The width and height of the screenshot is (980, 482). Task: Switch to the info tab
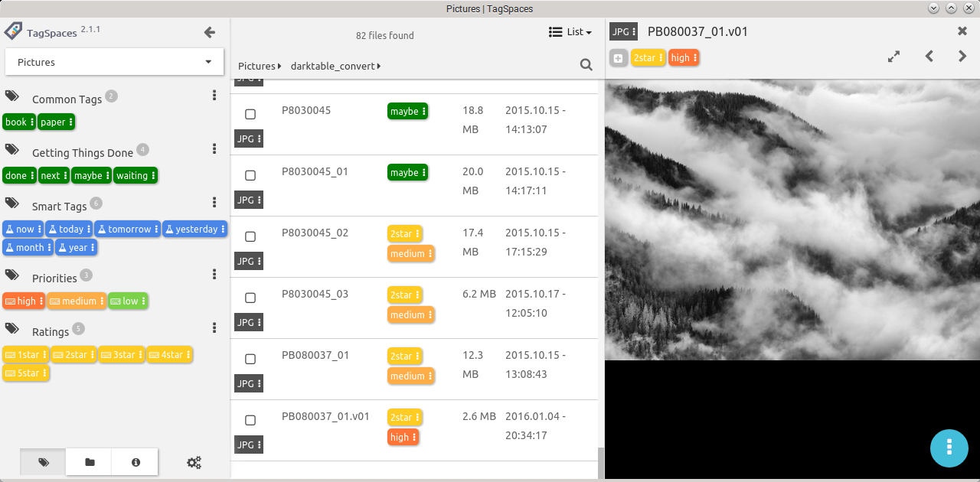coord(136,462)
